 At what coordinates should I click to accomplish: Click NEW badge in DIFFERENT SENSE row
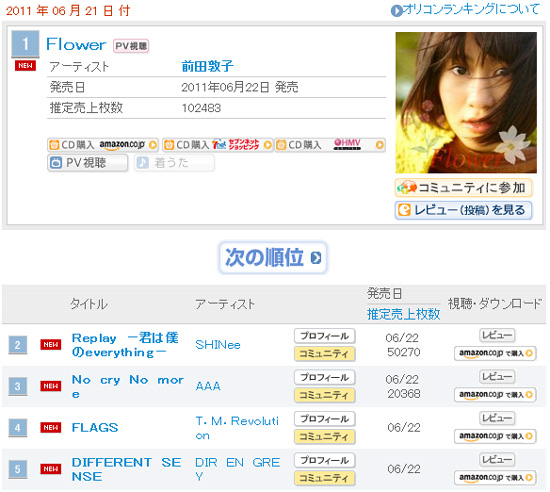coord(51,469)
